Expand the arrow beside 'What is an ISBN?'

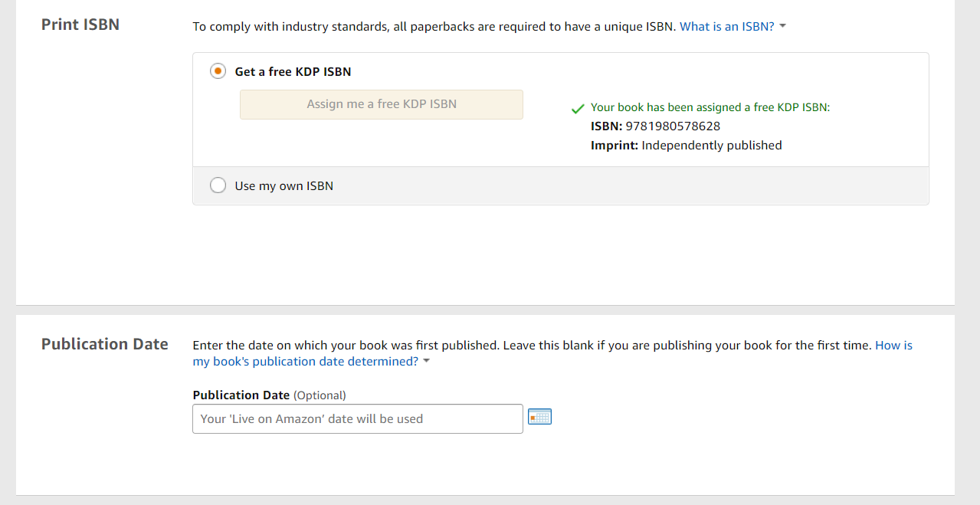(x=782, y=27)
